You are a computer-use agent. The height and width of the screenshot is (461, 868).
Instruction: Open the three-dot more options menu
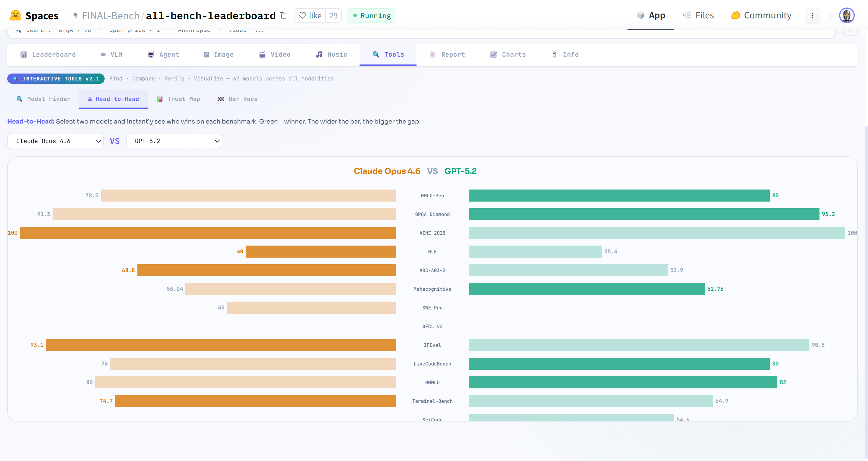pos(812,15)
